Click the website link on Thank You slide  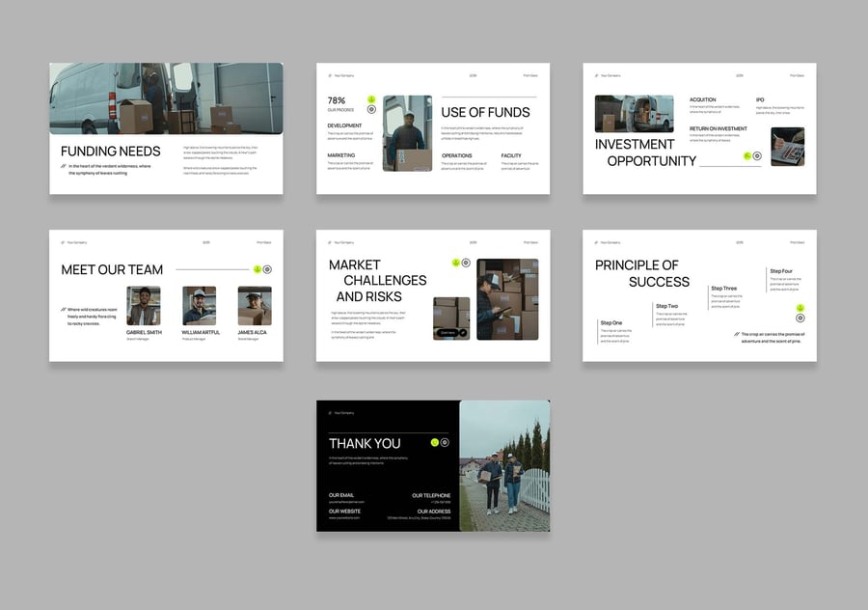(x=344, y=517)
